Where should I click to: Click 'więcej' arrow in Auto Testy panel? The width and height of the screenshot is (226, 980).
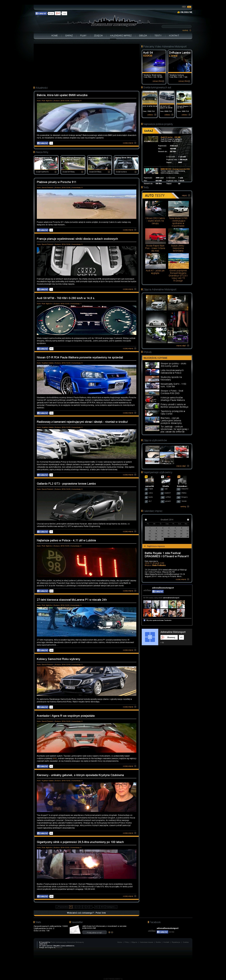pyautogui.click(x=189, y=195)
